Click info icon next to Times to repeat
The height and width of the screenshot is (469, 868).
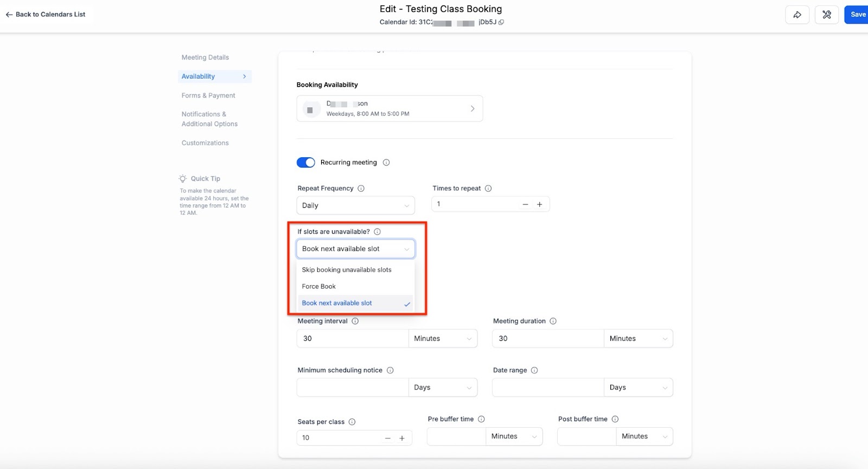(488, 189)
